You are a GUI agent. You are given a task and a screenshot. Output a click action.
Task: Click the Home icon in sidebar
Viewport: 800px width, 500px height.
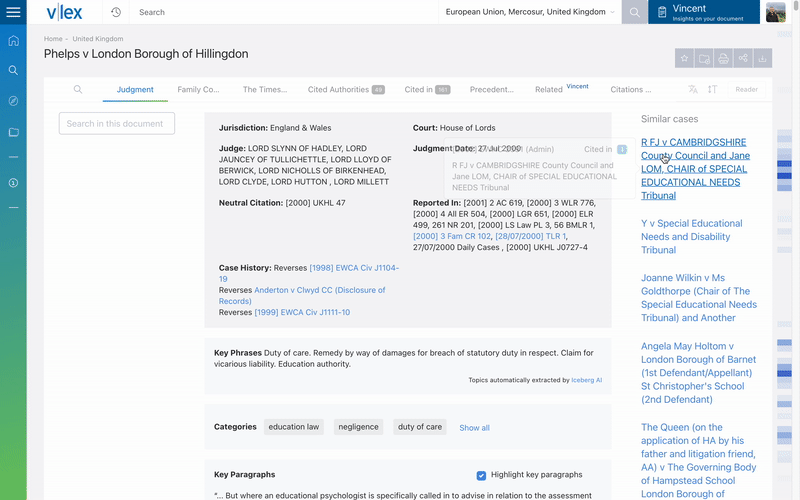[13, 40]
